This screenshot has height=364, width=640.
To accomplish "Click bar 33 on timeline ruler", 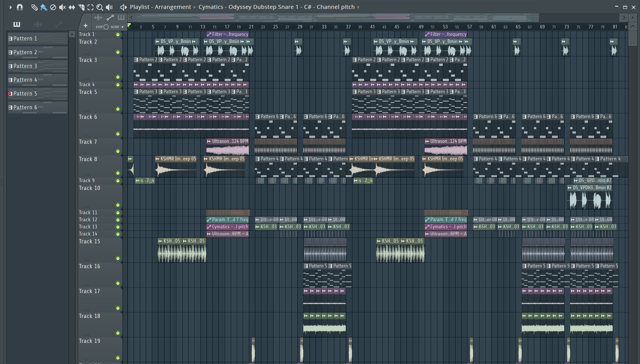I will pyautogui.click(x=324, y=27).
